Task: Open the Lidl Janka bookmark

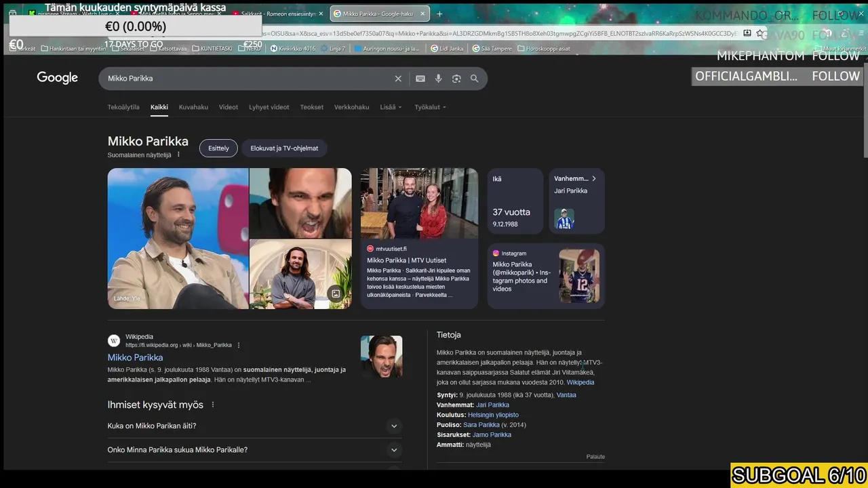Action: (x=448, y=49)
